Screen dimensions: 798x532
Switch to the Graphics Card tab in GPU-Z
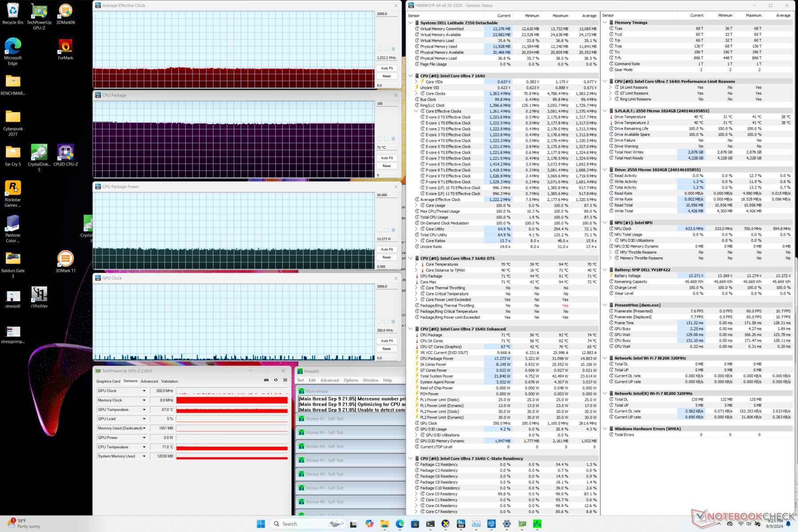pos(108,381)
